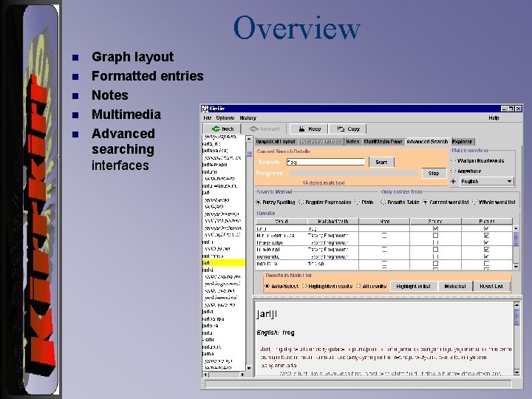Open the Options menu
Image resolution: width=532 pixels, height=399 pixels.
[x=225, y=117]
